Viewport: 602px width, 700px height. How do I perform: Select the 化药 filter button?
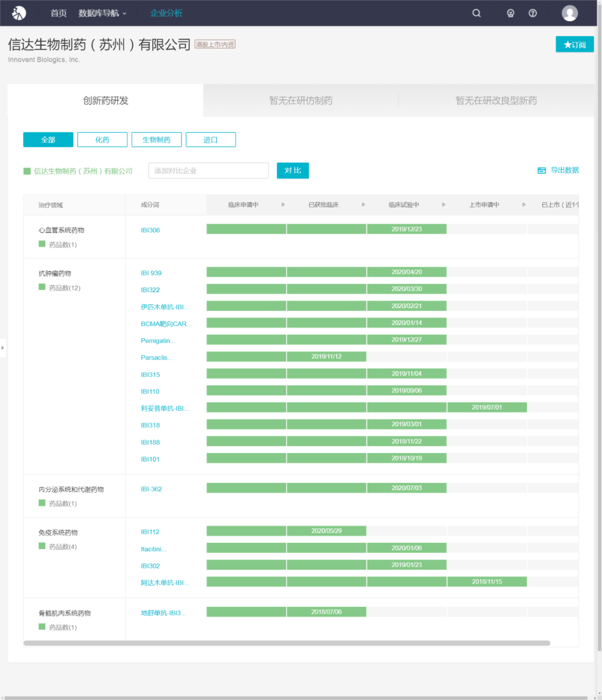point(103,140)
